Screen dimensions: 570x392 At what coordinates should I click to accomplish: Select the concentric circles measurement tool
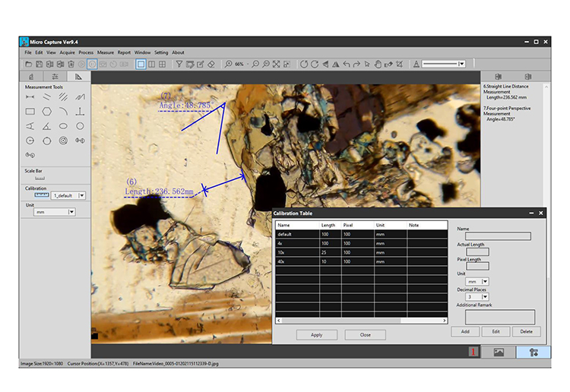tap(63, 141)
